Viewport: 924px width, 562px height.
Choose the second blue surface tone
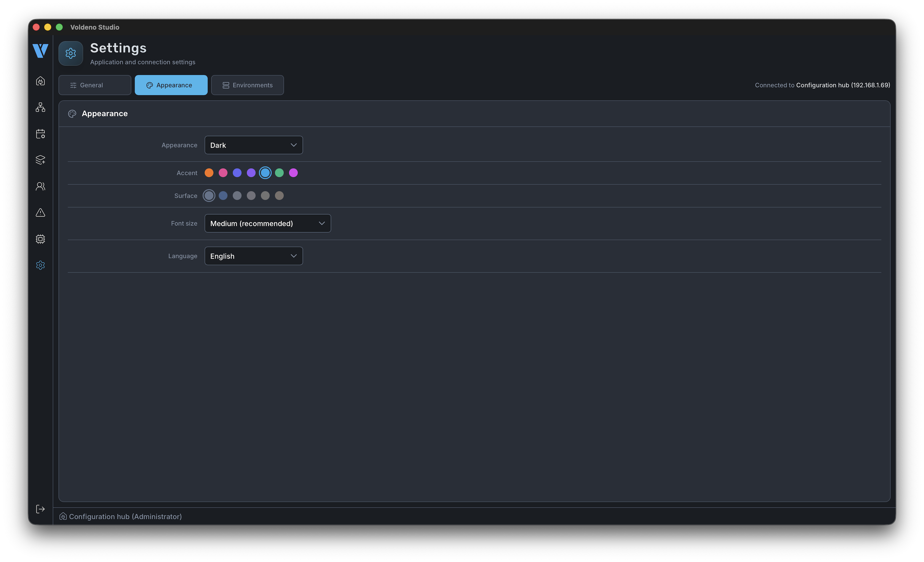tap(223, 196)
